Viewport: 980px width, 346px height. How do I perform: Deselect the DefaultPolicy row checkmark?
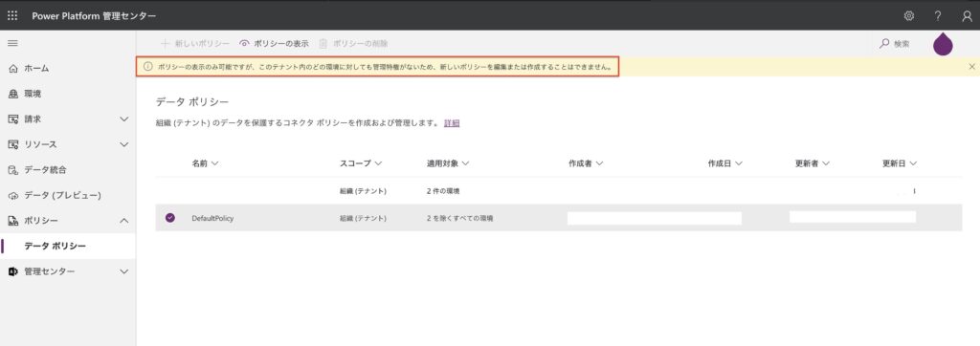(x=170, y=218)
